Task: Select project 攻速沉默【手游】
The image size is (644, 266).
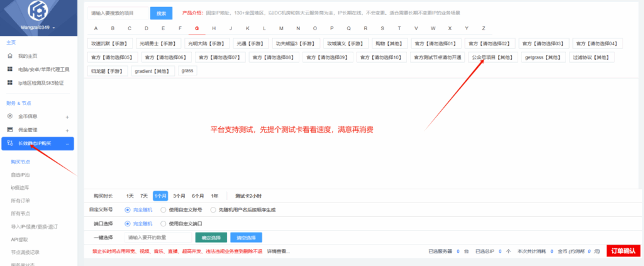Action: pos(110,43)
